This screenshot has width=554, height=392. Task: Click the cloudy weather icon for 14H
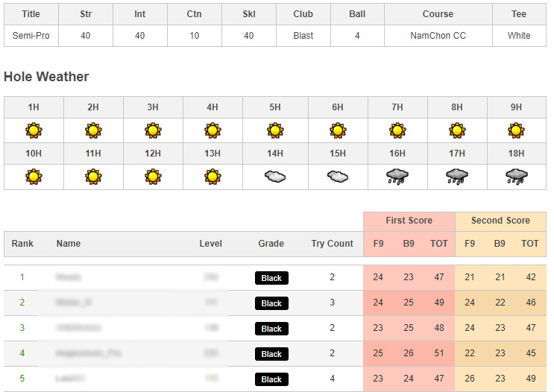coord(275,177)
